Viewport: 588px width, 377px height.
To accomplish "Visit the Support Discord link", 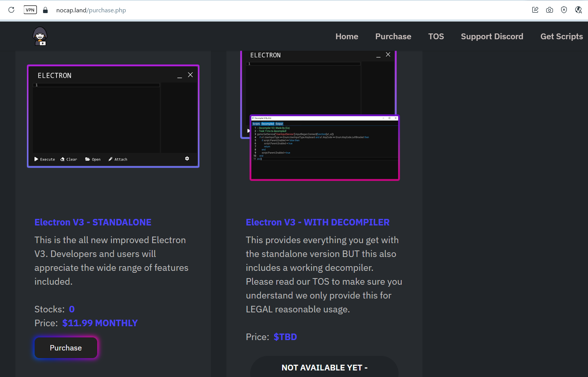I will 492,37.
